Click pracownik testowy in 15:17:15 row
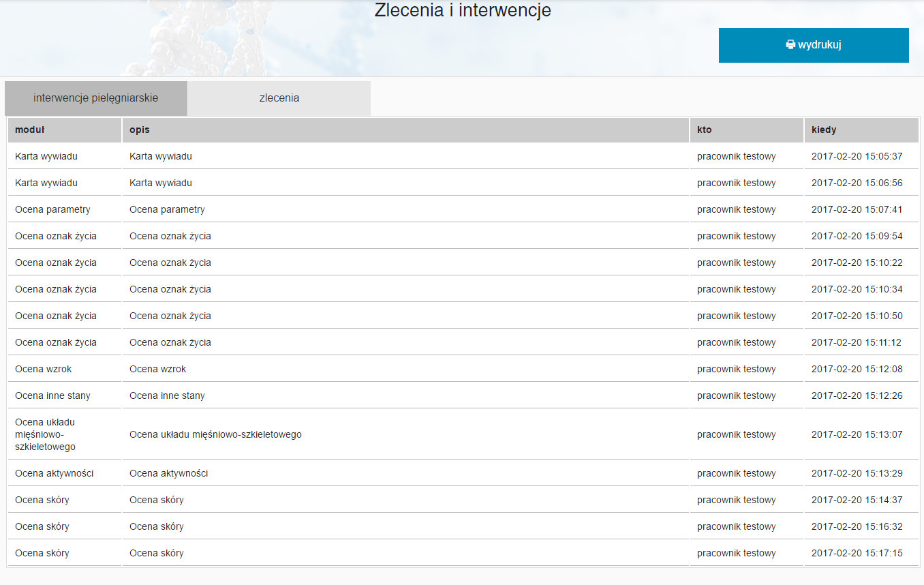Viewport: 924px width, 585px height. coord(737,553)
